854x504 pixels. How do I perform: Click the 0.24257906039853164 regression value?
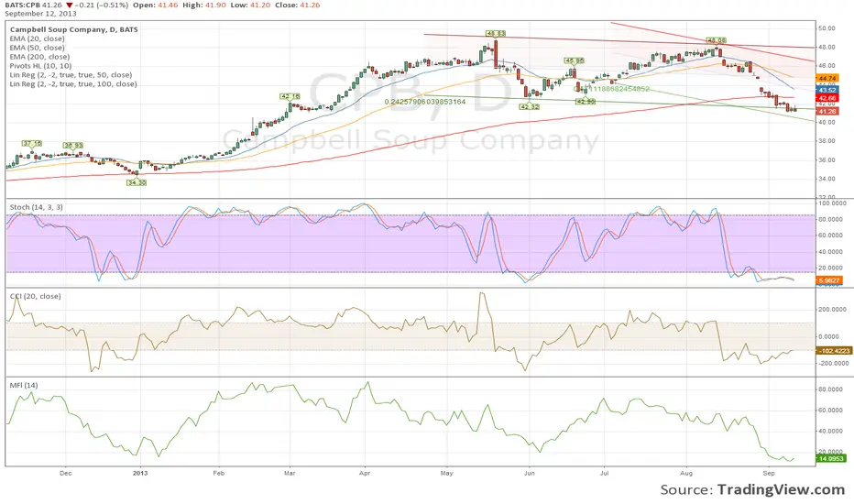click(x=425, y=102)
